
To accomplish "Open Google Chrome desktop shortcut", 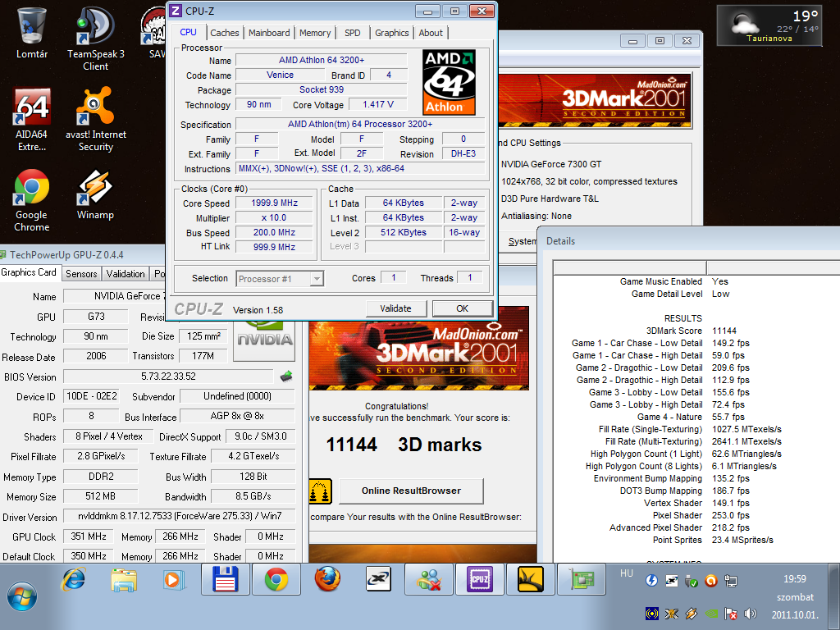I will click(32, 200).
